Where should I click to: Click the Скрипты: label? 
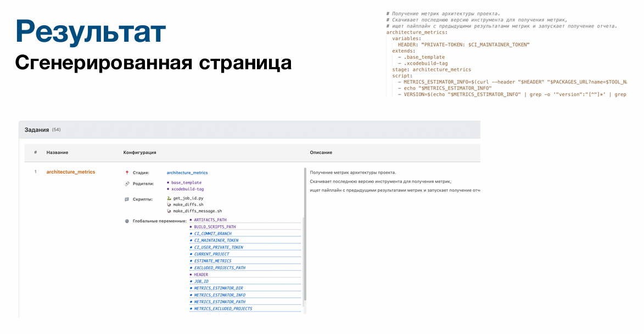143,199
